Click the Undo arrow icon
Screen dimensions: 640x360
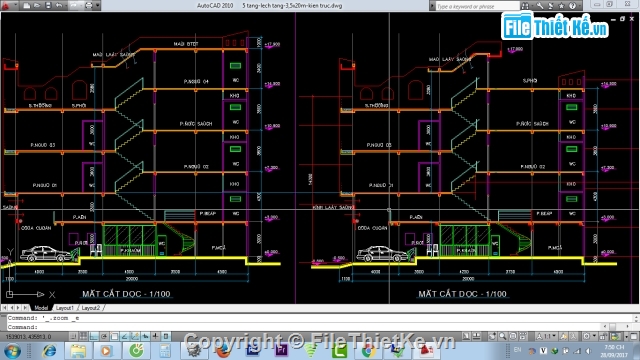point(59,5)
